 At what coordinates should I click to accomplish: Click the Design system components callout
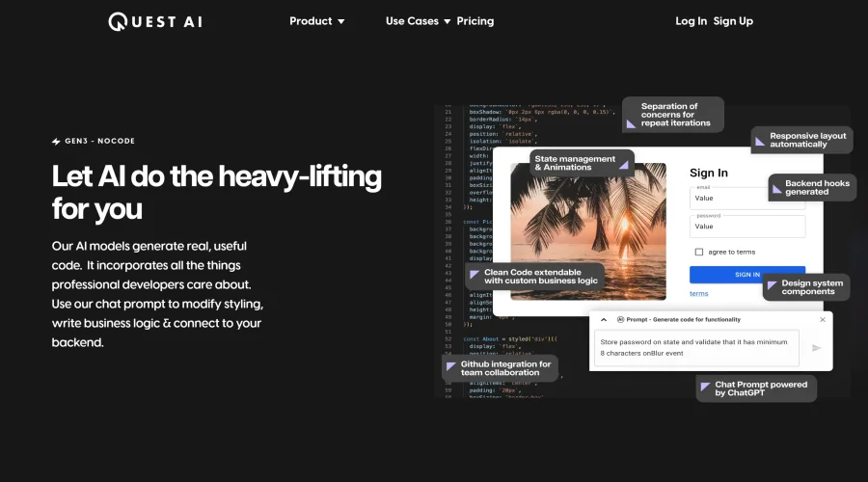click(x=806, y=287)
